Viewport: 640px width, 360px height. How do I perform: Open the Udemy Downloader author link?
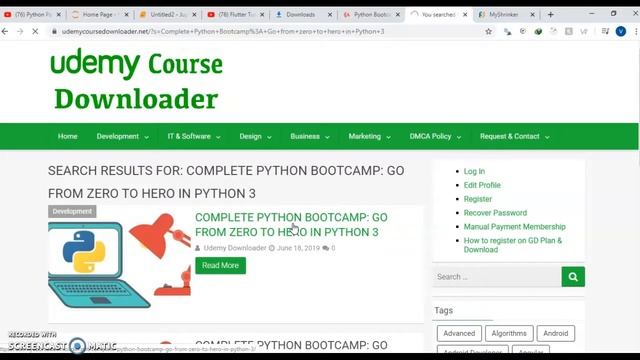[x=235, y=248]
